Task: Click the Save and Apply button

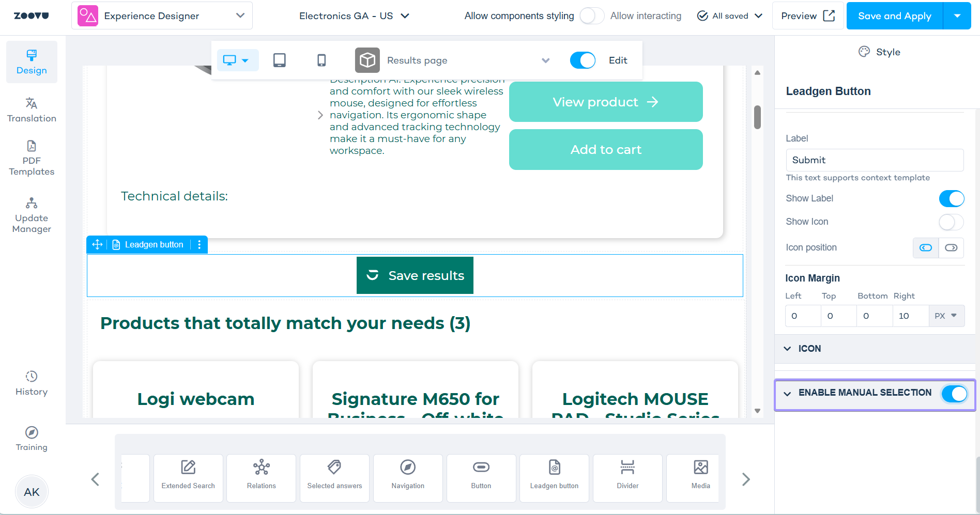Action: click(x=895, y=16)
